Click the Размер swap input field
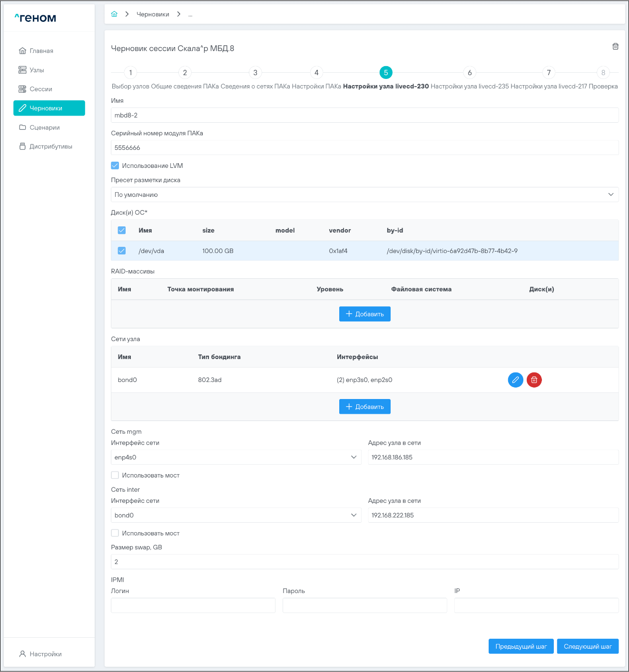The image size is (629, 672). coord(364,562)
